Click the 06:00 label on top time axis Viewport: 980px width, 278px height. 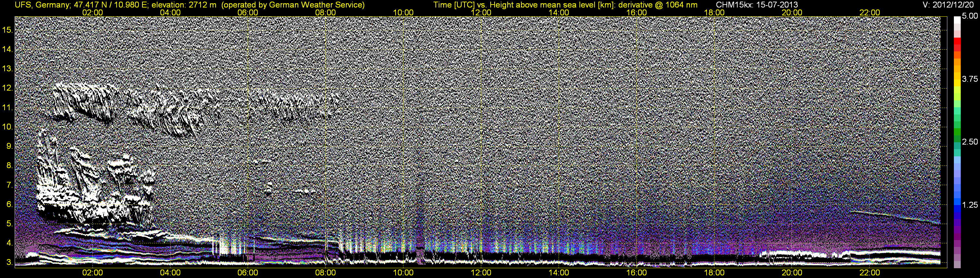point(248,12)
